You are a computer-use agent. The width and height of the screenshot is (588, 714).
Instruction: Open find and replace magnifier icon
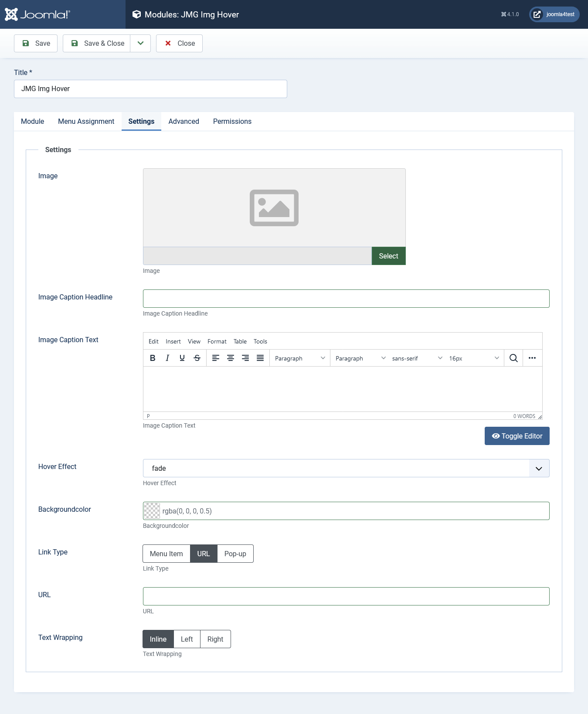(x=513, y=358)
